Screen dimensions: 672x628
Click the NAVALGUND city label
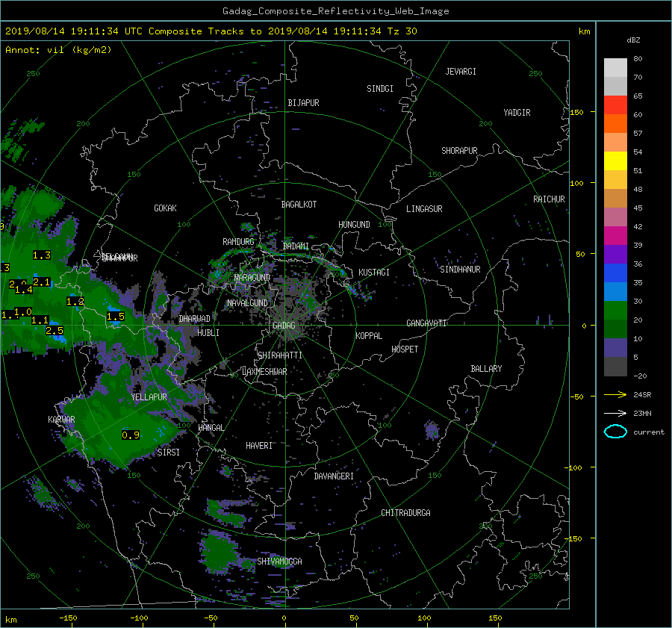pos(247,303)
